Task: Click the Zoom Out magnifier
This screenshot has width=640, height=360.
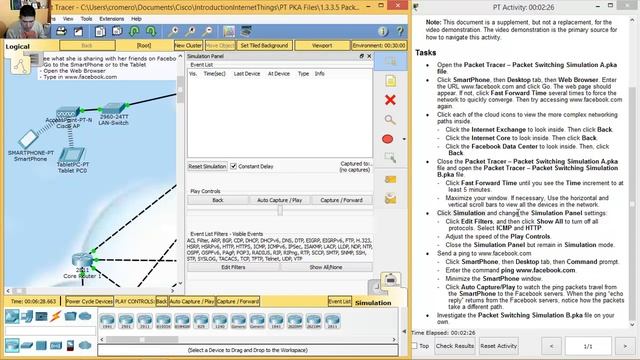Action: (x=207, y=31)
